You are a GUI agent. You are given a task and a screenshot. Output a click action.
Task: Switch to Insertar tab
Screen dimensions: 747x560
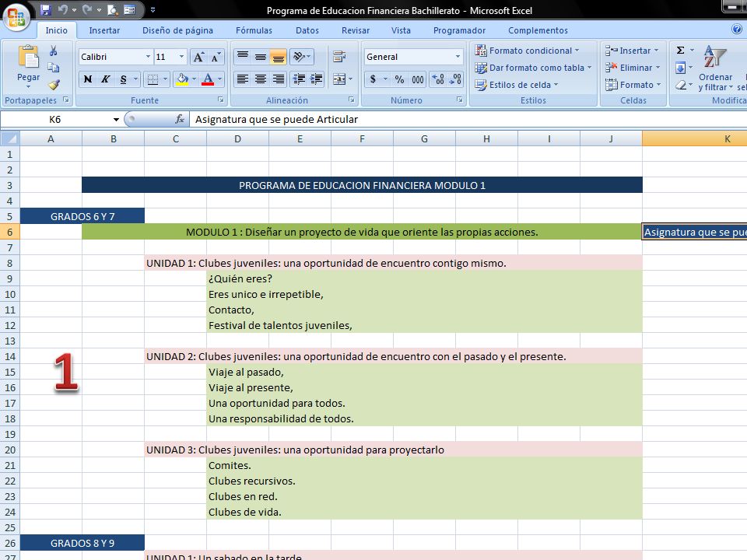click(104, 30)
